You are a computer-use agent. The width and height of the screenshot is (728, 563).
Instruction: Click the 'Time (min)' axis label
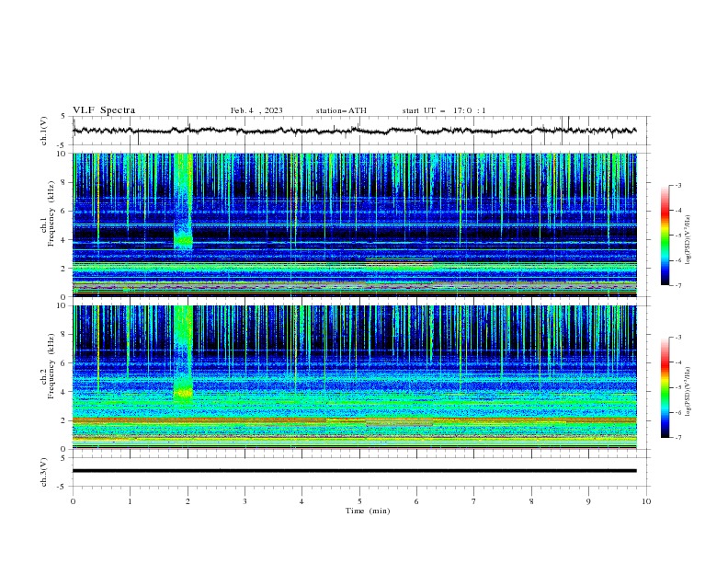coord(368,511)
